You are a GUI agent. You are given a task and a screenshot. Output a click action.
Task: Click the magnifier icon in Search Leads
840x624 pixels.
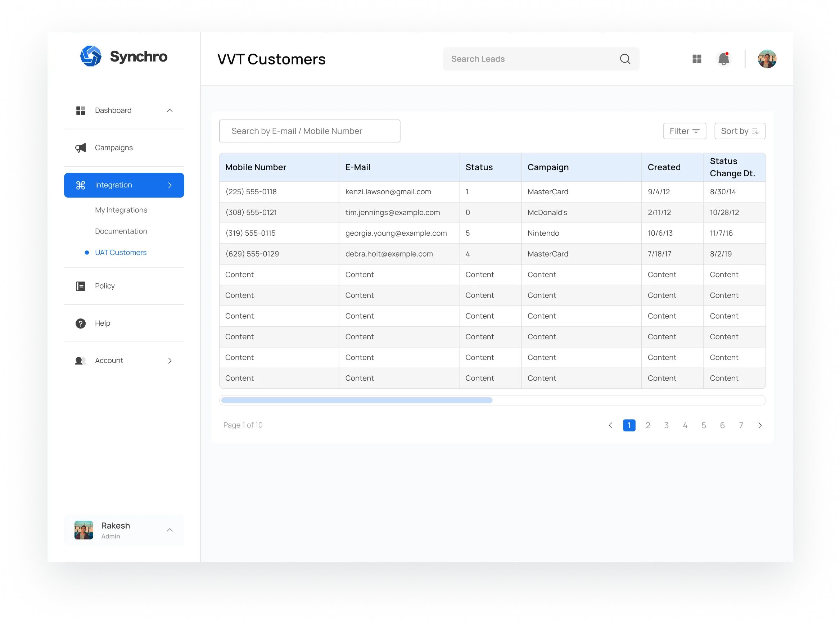tap(625, 59)
